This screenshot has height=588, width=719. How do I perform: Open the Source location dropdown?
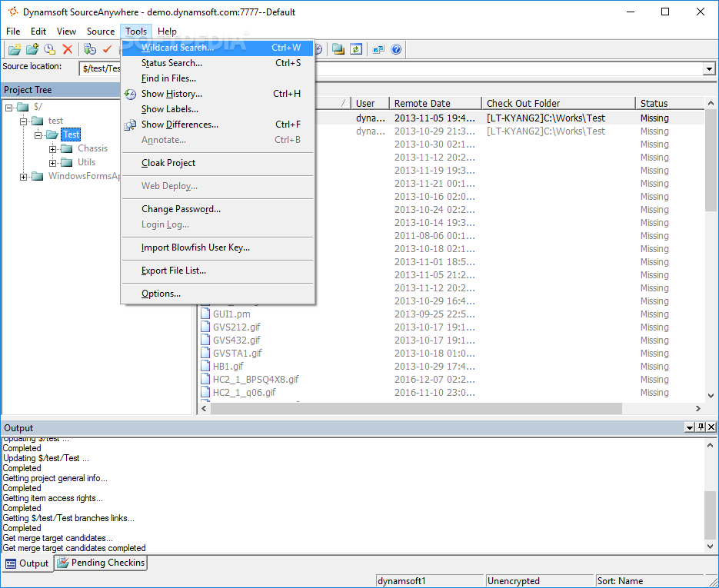pos(709,68)
